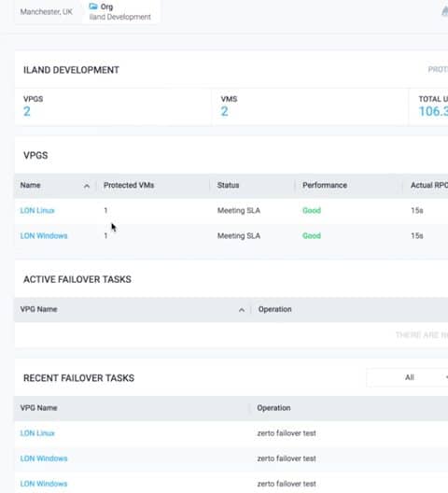Click the Org folder icon
448x493 pixels.
(x=93, y=7)
